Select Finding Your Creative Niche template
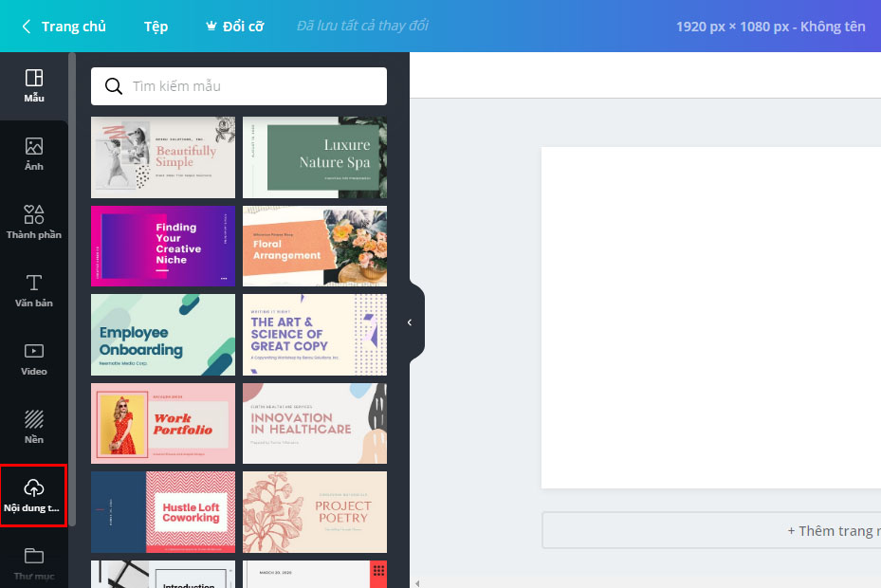Image resolution: width=881 pixels, height=588 pixels. click(x=163, y=246)
